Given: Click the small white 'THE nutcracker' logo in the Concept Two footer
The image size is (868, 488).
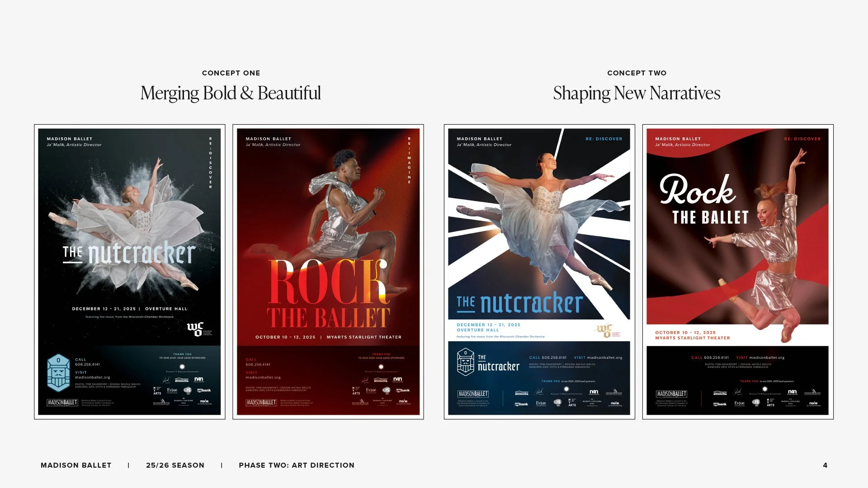Looking at the screenshot, I should 499,363.
